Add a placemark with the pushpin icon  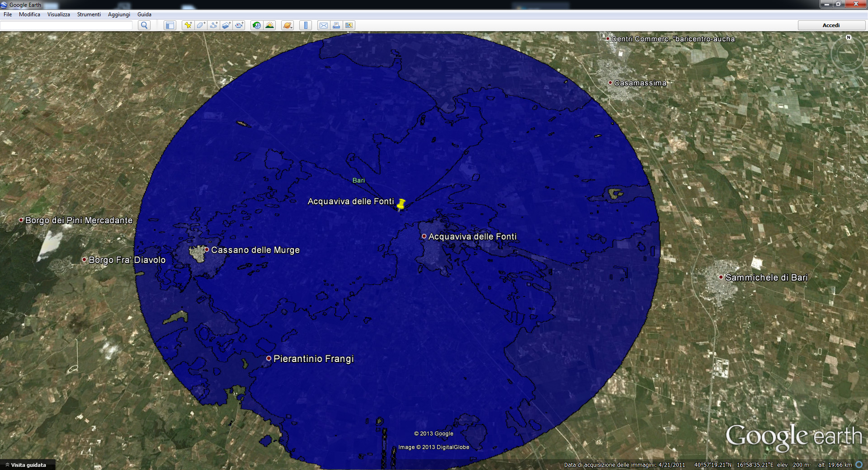click(x=188, y=25)
